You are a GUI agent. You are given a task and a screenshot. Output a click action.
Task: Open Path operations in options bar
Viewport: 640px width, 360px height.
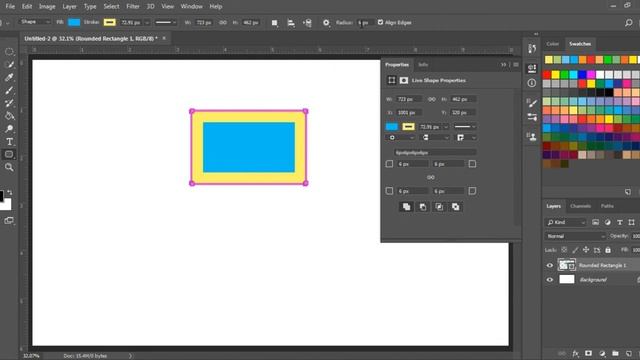275,23
